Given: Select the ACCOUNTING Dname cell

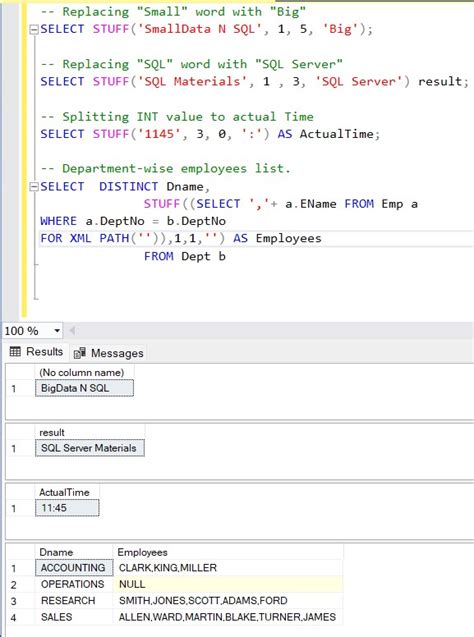Looking at the screenshot, I should tap(74, 568).
